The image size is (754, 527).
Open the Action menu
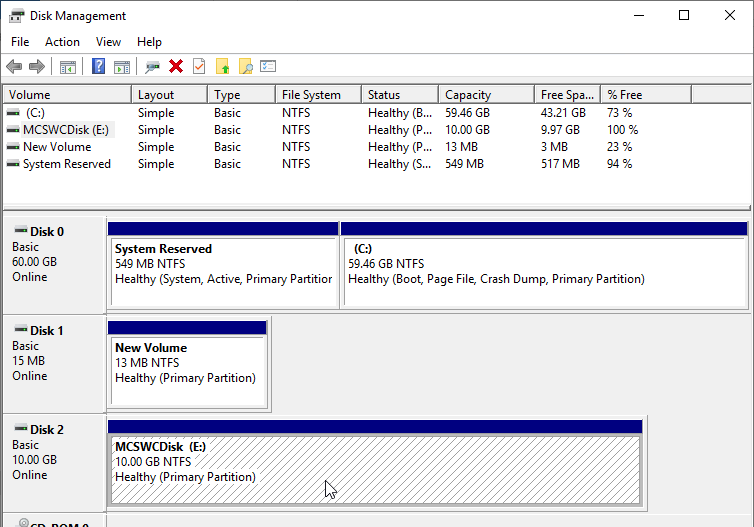point(62,42)
